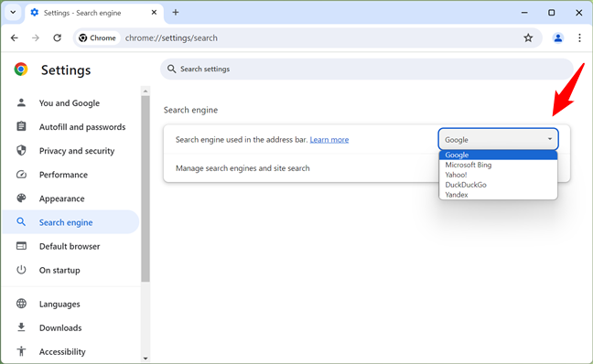The image size is (593, 364).
Task: Select the Search engine sidebar item
Action: point(70,222)
